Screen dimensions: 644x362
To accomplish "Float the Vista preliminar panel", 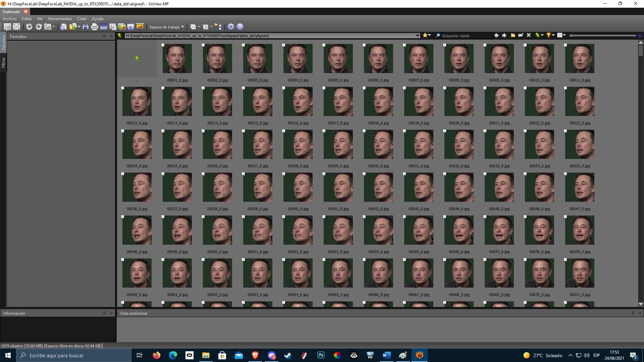I will click(633, 313).
